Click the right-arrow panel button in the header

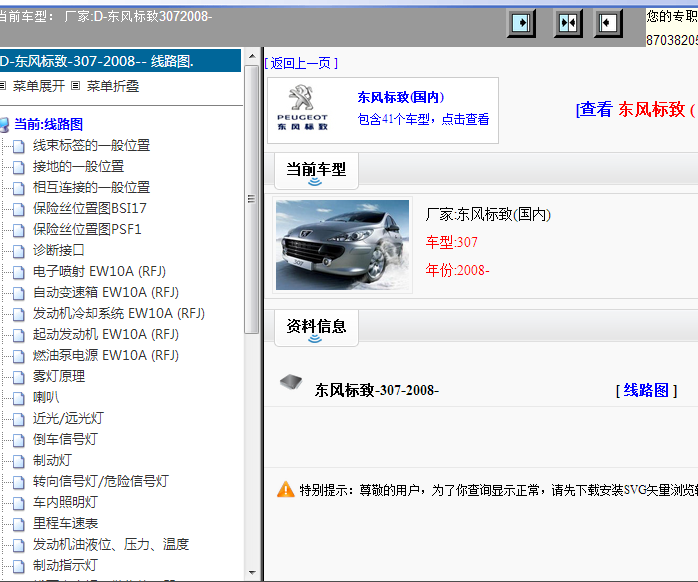(521, 23)
